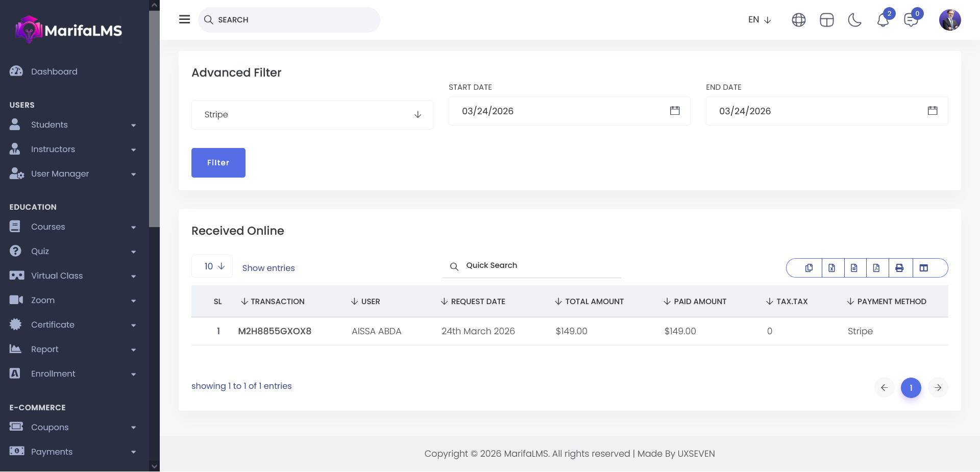Image resolution: width=980 pixels, height=472 pixels.
Task: Open the notifications bell
Action: [x=883, y=20]
